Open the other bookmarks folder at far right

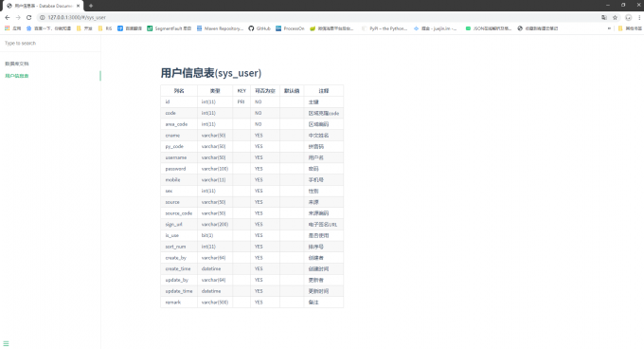(630, 28)
